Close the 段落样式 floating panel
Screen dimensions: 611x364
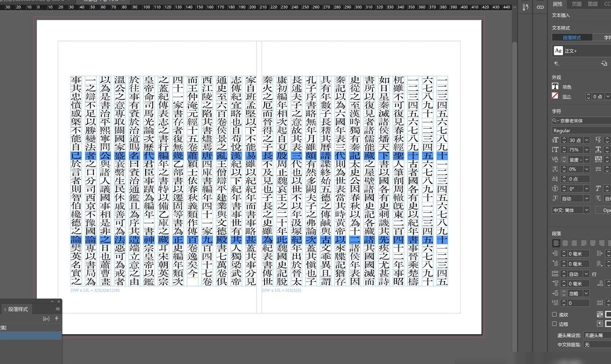[58, 301]
